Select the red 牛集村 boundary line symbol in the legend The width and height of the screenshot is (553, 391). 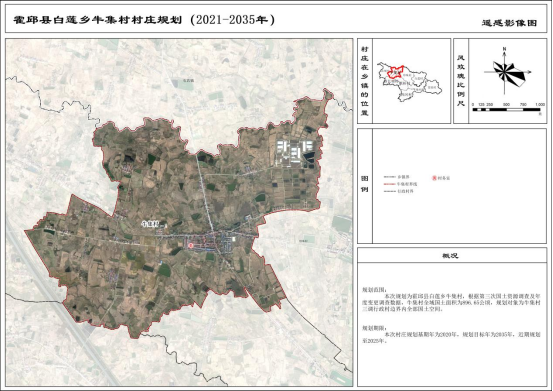390,184
